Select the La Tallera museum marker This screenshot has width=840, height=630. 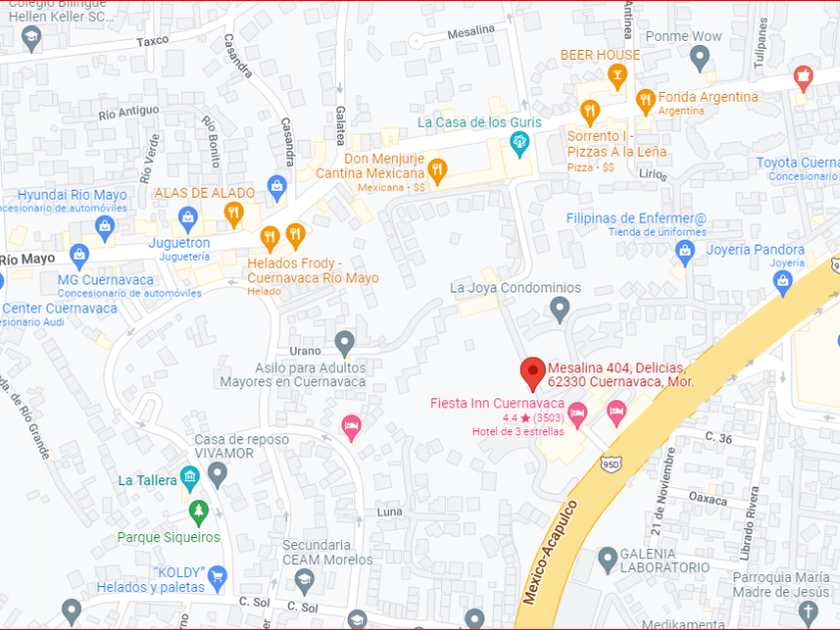click(190, 479)
